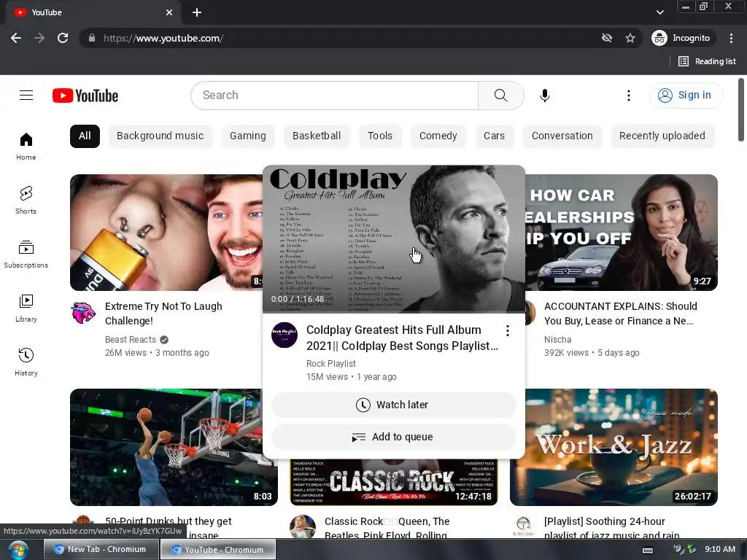Open the Nischa channel link
Image resolution: width=747 pixels, height=560 pixels.
click(x=557, y=340)
